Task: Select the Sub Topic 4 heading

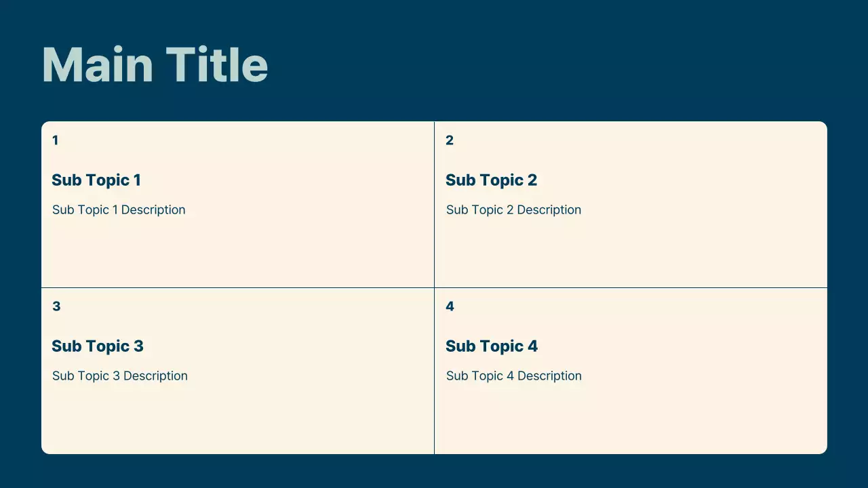Action: click(492, 346)
